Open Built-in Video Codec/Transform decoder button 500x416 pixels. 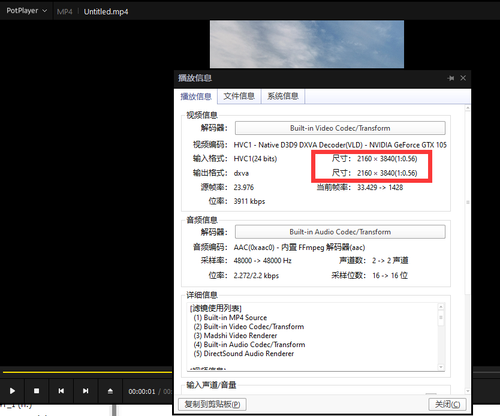[x=340, y=128]
